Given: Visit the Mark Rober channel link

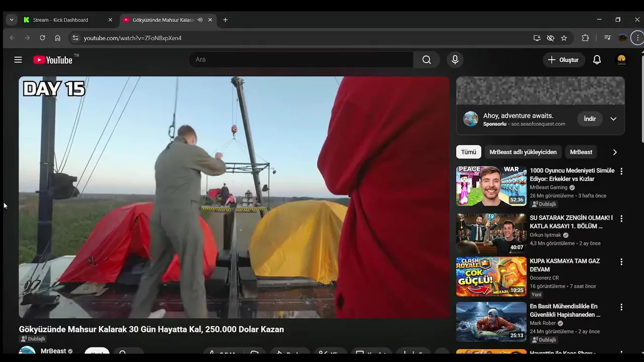Looking at the screenshot, I should coord(543,323).
